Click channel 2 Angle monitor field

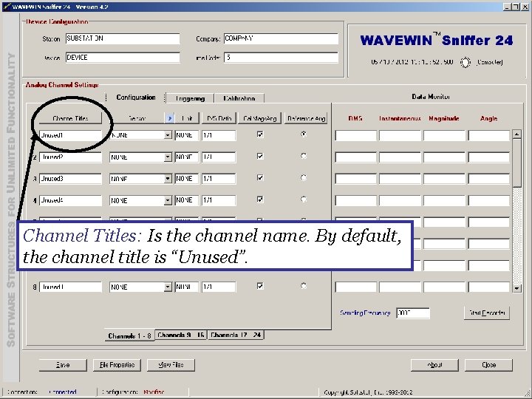click(x=489, y=157)
